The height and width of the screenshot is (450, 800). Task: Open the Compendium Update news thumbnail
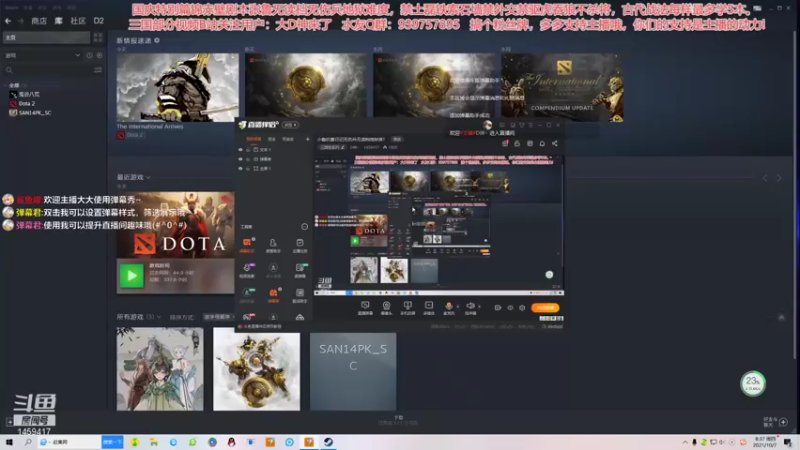click(562, 88)
